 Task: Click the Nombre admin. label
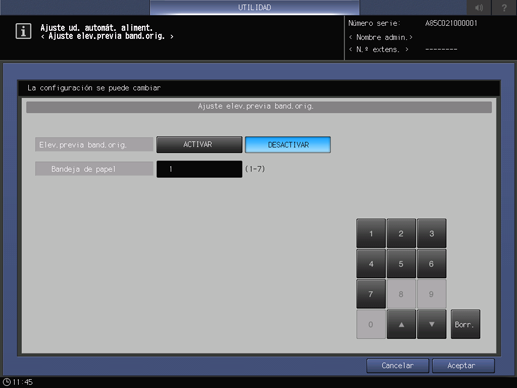point(381,37)
